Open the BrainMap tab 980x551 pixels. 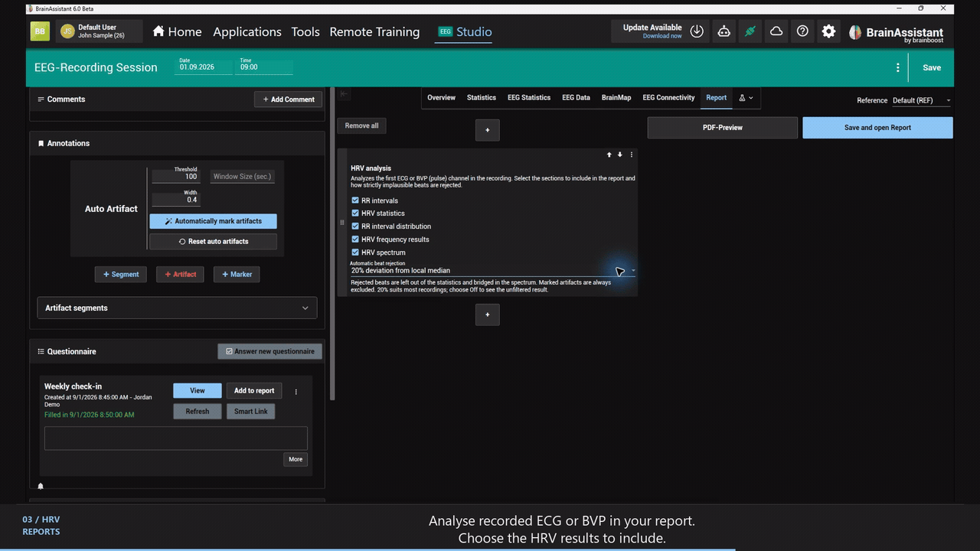coord(616,98)
